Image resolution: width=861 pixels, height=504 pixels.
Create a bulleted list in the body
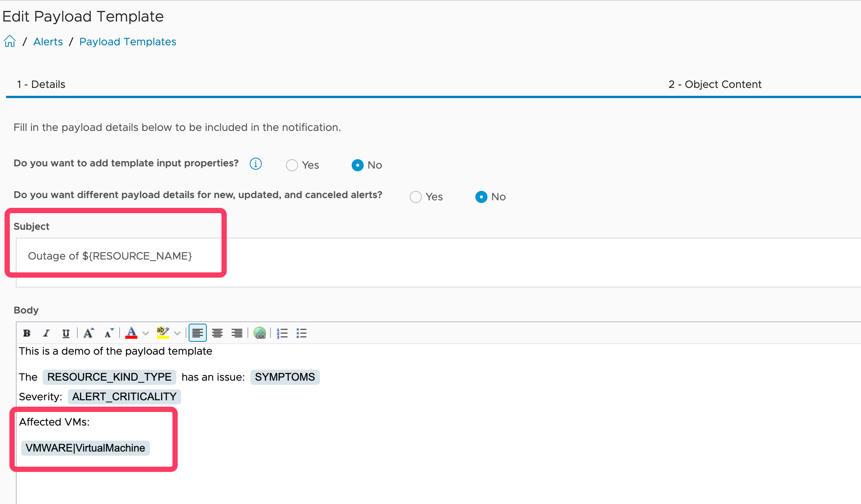pyautogui.click(x=302, y=333)
